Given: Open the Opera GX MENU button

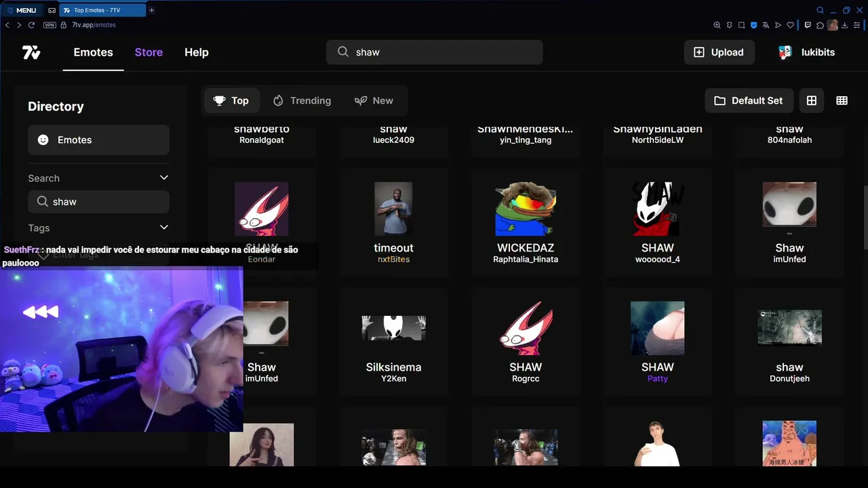Looking at the screenshot, I should 22,10.
